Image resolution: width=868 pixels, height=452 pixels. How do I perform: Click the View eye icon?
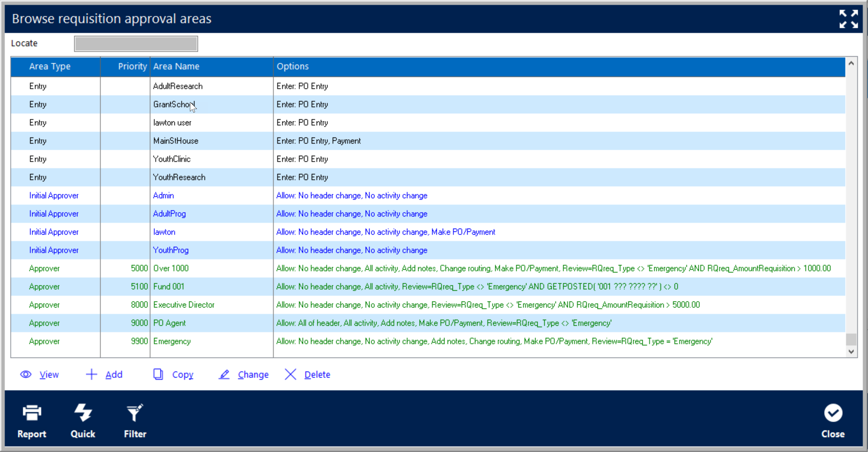pos(25,374)
